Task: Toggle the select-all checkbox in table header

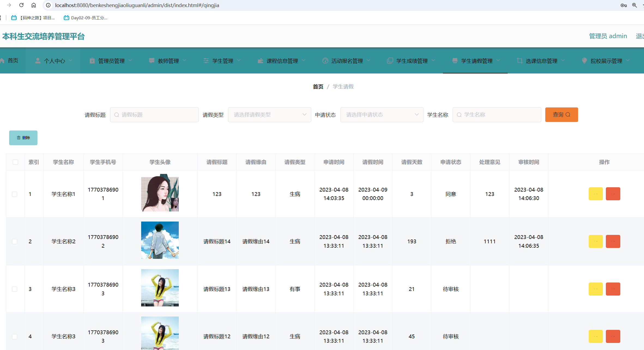Action: (15, 162)
